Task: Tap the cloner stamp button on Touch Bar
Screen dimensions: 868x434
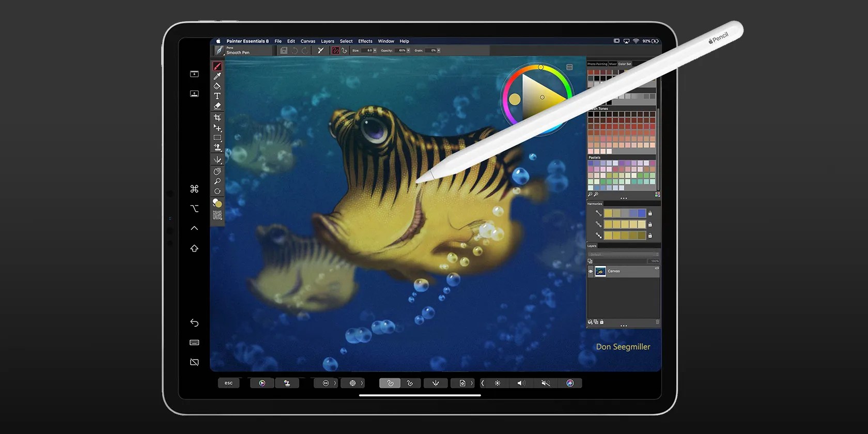Action: pyautogui.click(x=287, y=383)
